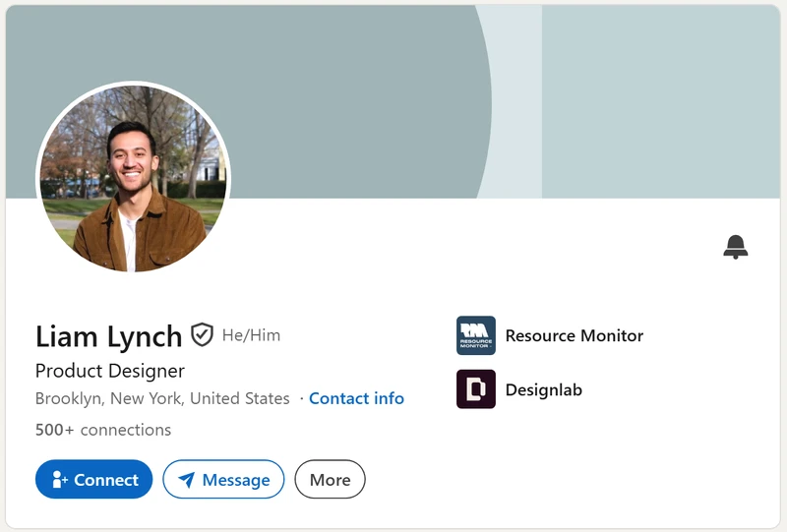787x532 pixels.
Task: Click the He/Him pronouns label
Action: (x=252, y=335)
